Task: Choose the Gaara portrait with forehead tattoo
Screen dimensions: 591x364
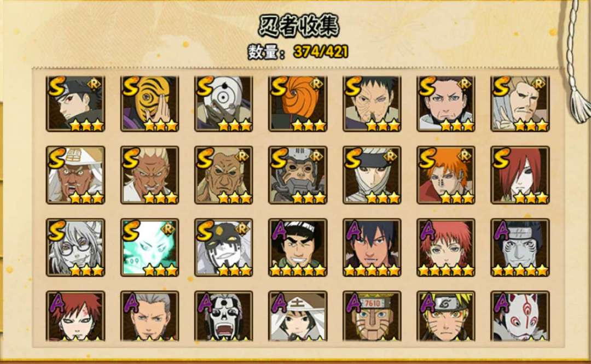Action: pos(76,316)
